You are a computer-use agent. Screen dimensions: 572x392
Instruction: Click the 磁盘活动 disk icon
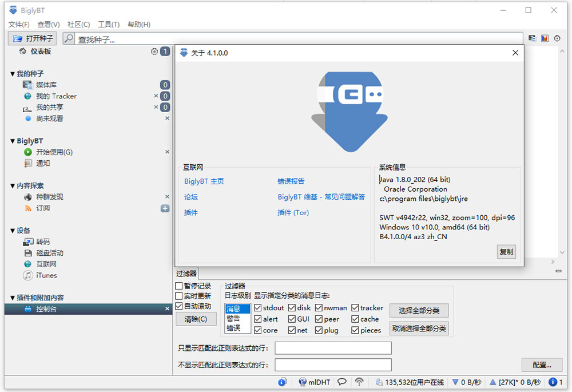(x=28, y=253)
